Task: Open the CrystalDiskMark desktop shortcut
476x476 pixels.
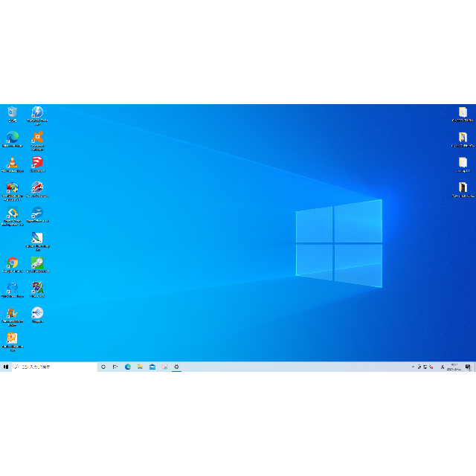Action: point(37,265)
